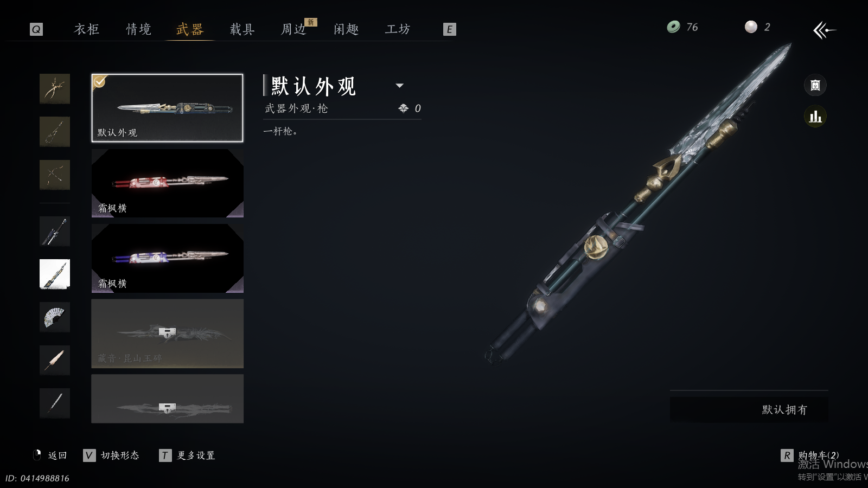Select the bow weapon category icon

tap(55, 175)
